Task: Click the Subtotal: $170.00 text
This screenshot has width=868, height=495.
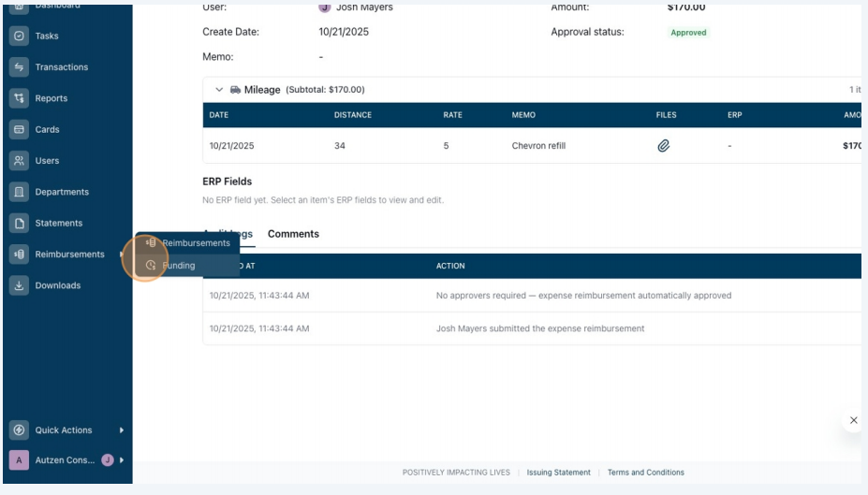Action: click(325, 90)
